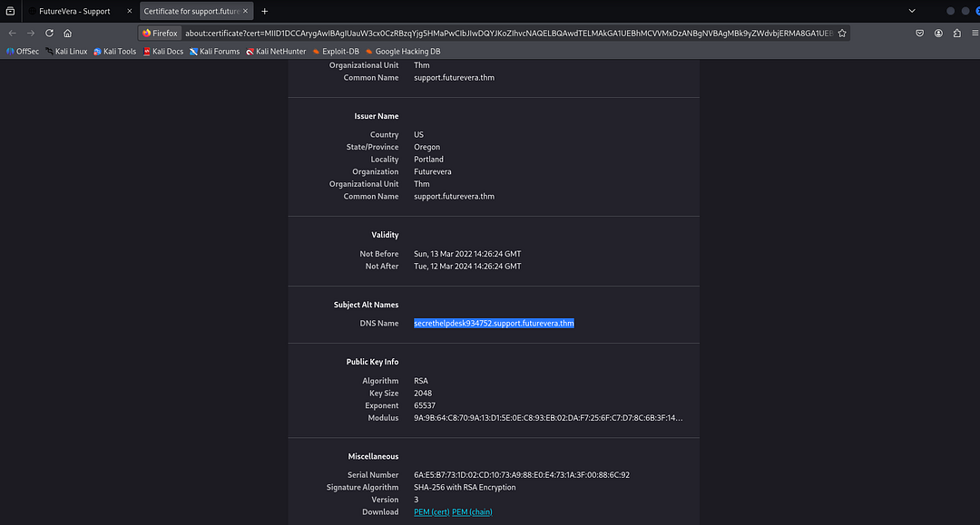Download the PEM (chain) file
The width and height of the screenshot is (980, 525).
[471, 511]
